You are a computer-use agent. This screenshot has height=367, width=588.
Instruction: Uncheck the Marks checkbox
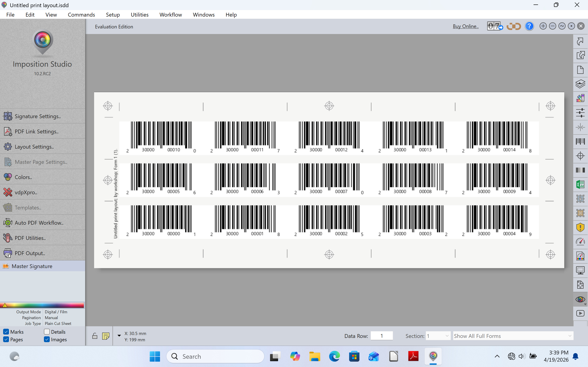pyautogui.click(x=6, y=332)
